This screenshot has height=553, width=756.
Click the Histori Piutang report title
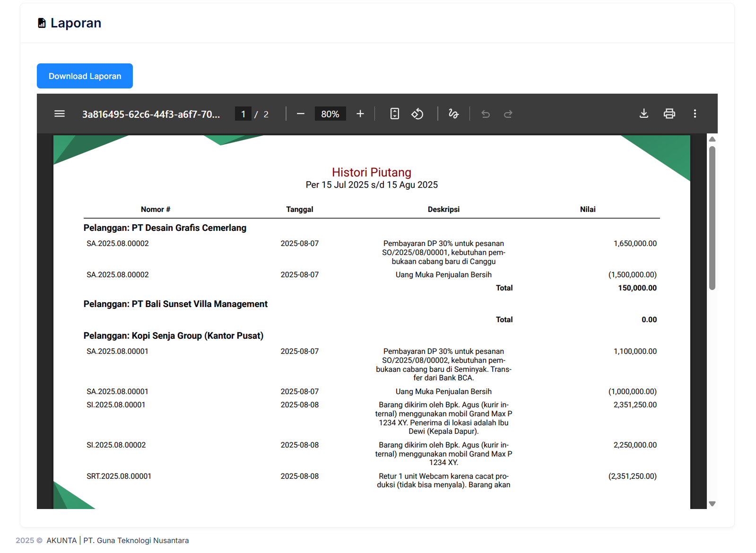371,172
